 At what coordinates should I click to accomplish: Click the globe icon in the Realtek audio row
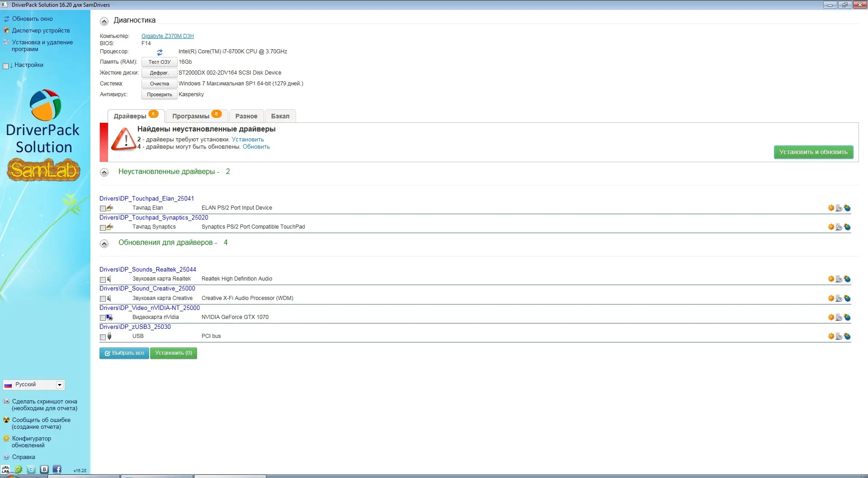point(847,279)
